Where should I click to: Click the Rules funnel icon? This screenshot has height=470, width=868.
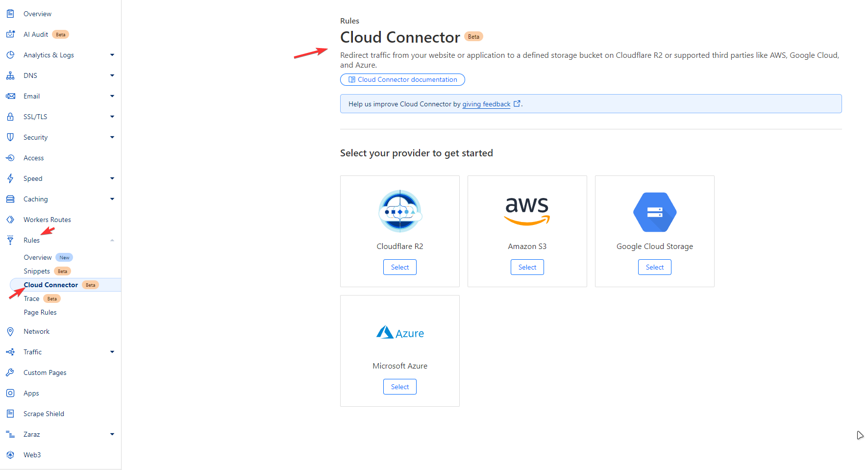coord(10,240)
